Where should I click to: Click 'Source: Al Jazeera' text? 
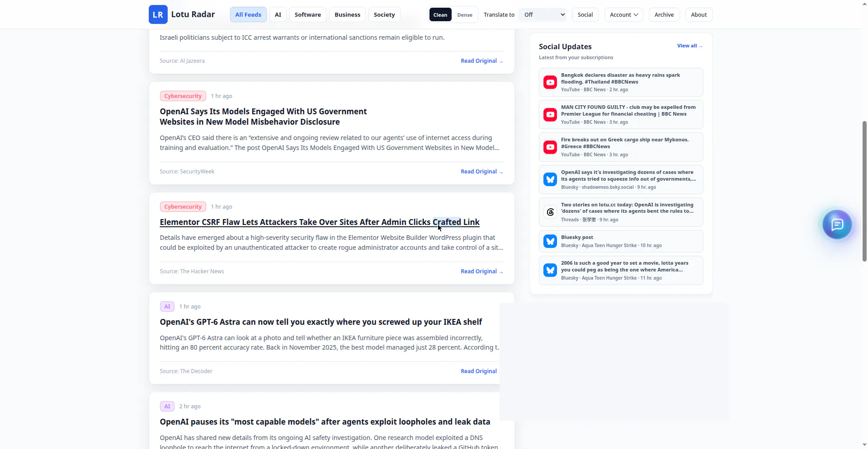click(x=182, y=61)
